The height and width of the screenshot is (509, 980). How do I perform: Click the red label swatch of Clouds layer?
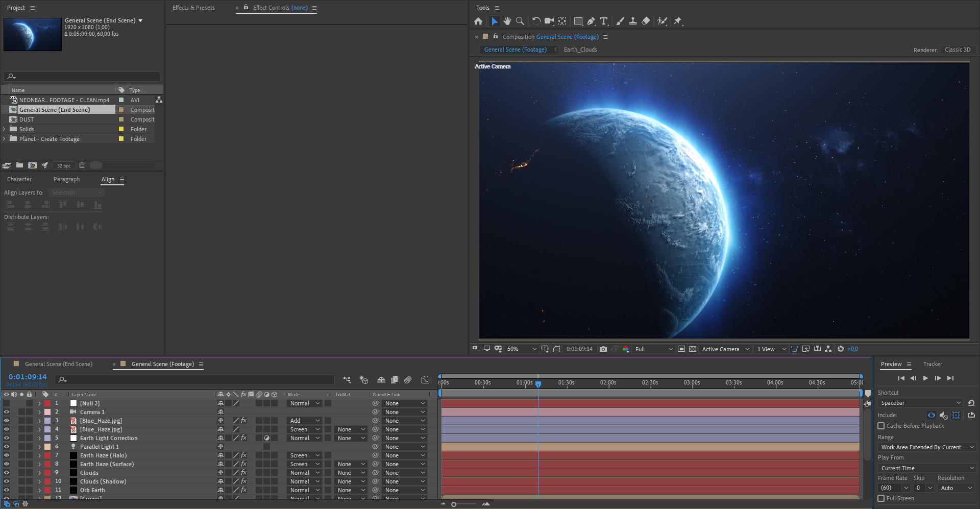click(47, 473)
